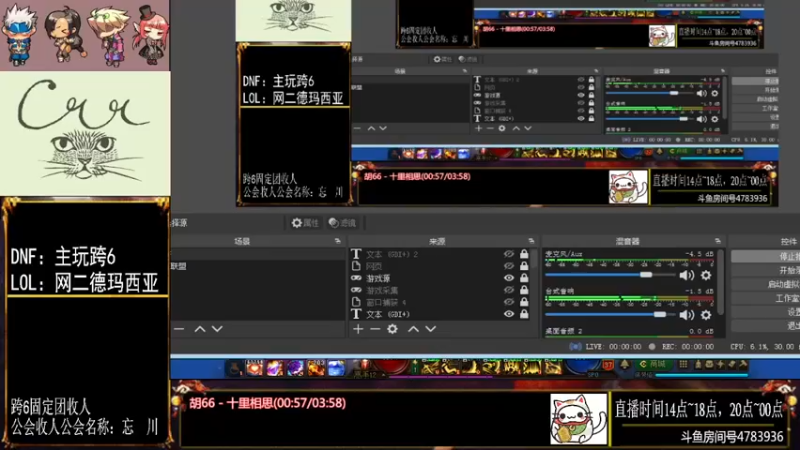Click the sources list vertical scrollbar
This screenshot has width=800, height=450.
pyautogui.click(x=533, y=259)
